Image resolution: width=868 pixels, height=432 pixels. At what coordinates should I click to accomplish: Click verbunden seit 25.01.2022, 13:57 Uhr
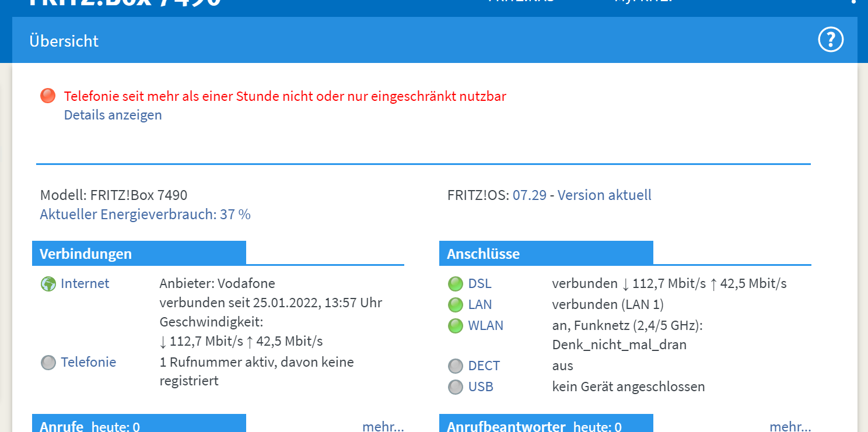click(271, 303)
